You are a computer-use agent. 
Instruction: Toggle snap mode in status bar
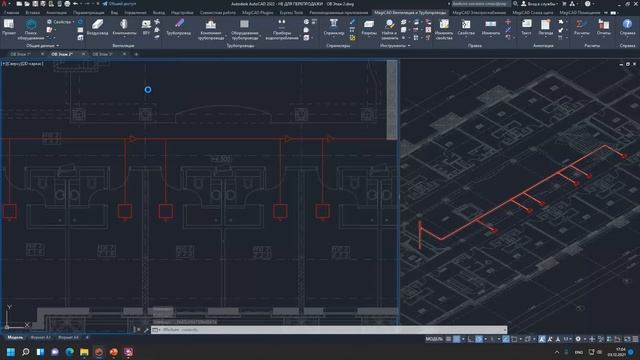point(457,339)
